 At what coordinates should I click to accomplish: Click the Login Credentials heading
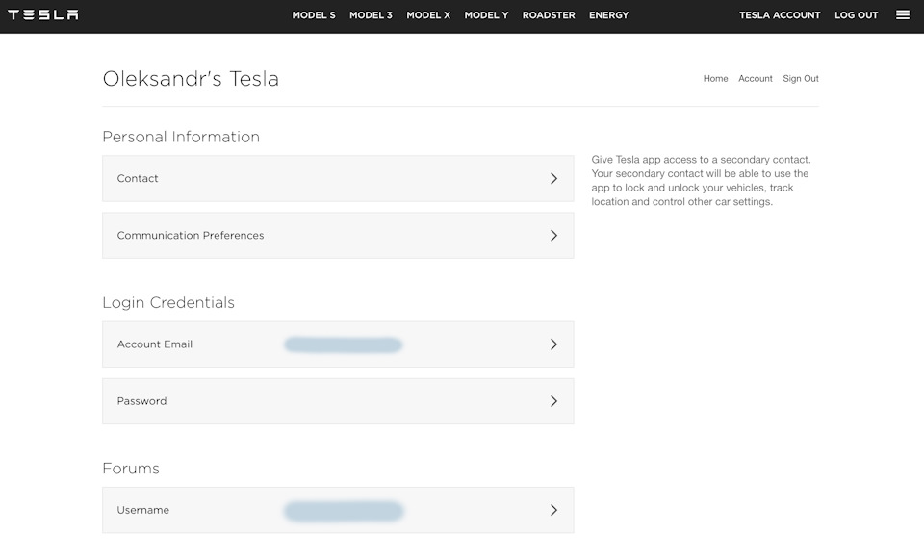[168, 303]
